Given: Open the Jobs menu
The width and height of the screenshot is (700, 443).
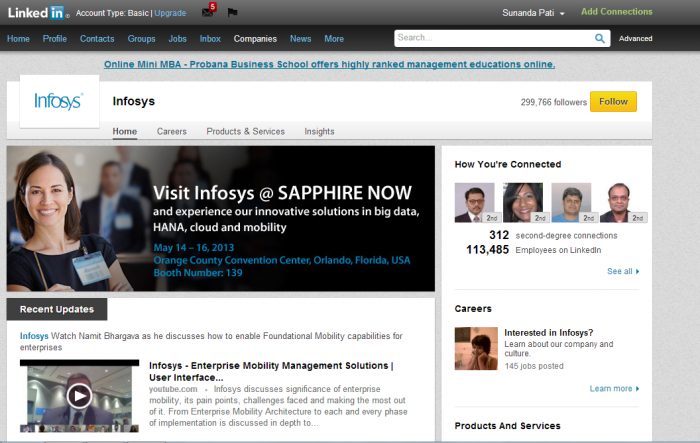Looking at the screenshot, I should pos(177,39).
